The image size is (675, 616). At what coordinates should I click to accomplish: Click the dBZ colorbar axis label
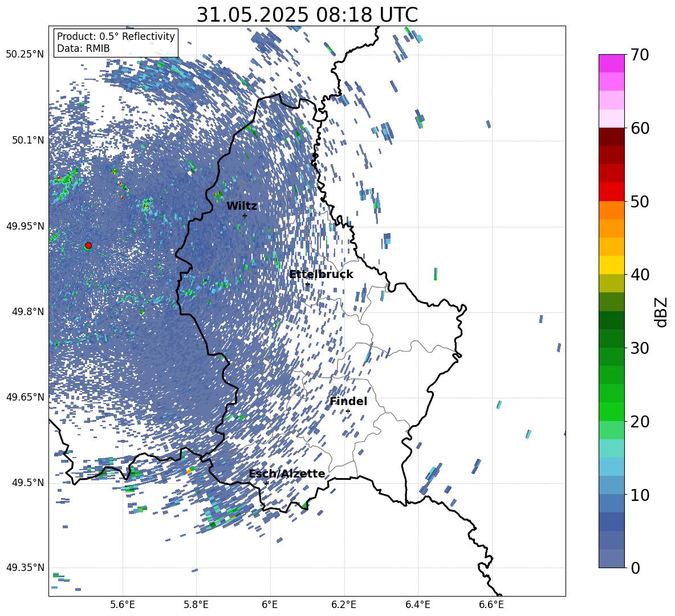coord(662,312)
